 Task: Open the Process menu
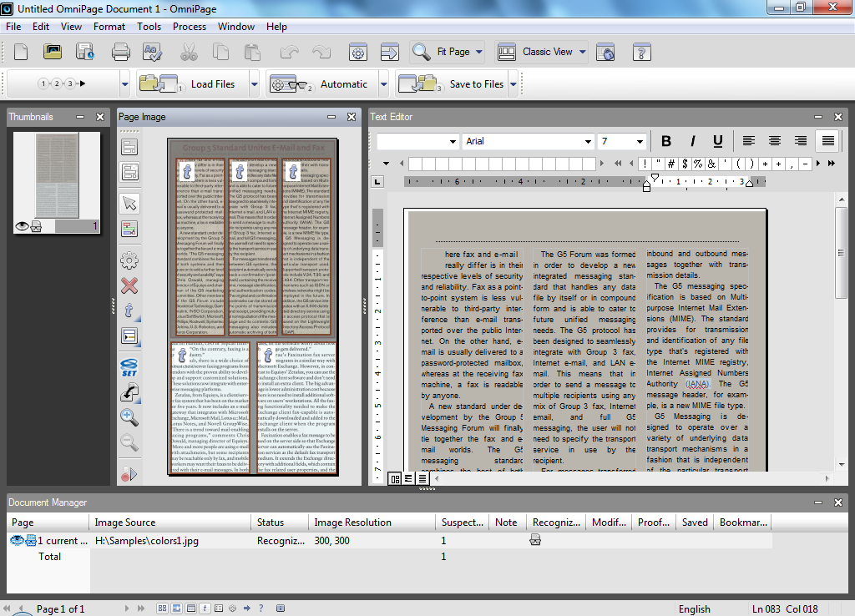coord(190,26)
